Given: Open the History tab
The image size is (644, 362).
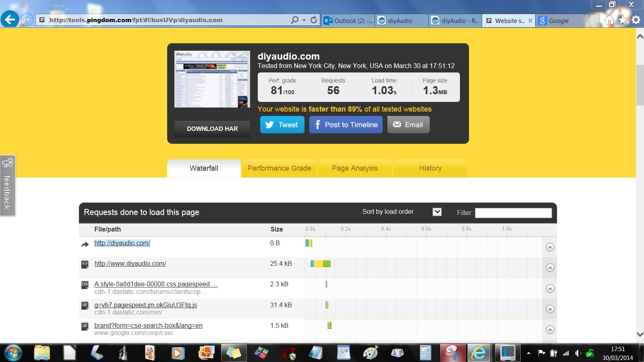Looking at the screenshot, I should tap(430, 168).
